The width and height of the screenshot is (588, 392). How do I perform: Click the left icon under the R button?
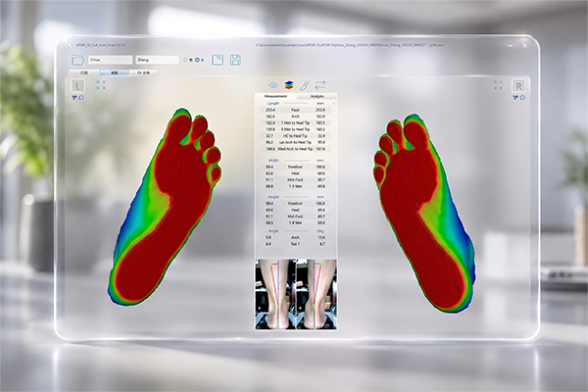tap(515, 98)
